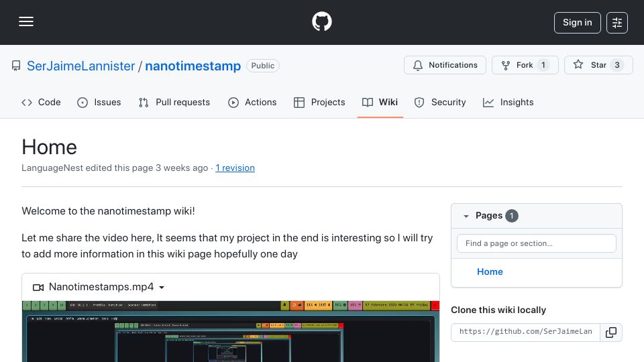Click the wiki clone URL field
Screen dimensions: 644x362
[526, 332]
